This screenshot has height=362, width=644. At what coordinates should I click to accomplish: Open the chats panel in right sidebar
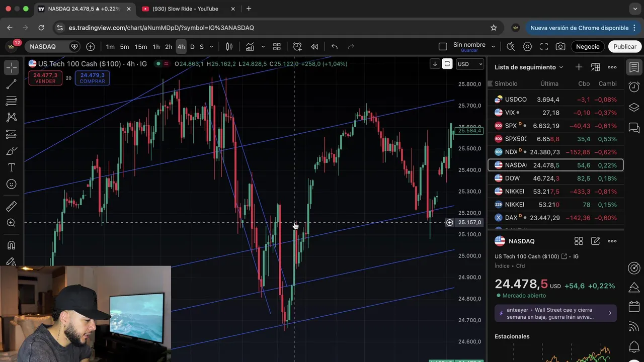coord(634,127)
